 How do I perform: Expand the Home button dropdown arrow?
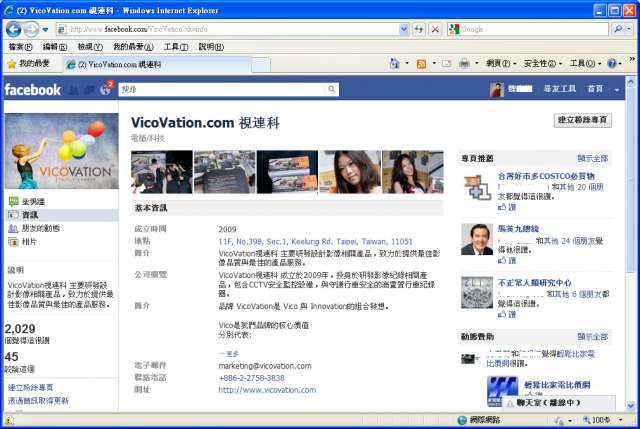pos(407,64)
